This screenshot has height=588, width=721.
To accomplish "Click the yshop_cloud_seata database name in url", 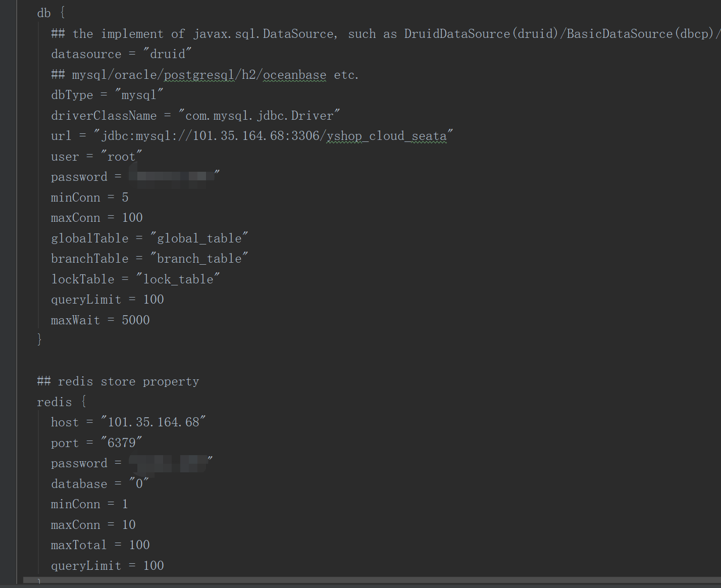I will (387, 136).
